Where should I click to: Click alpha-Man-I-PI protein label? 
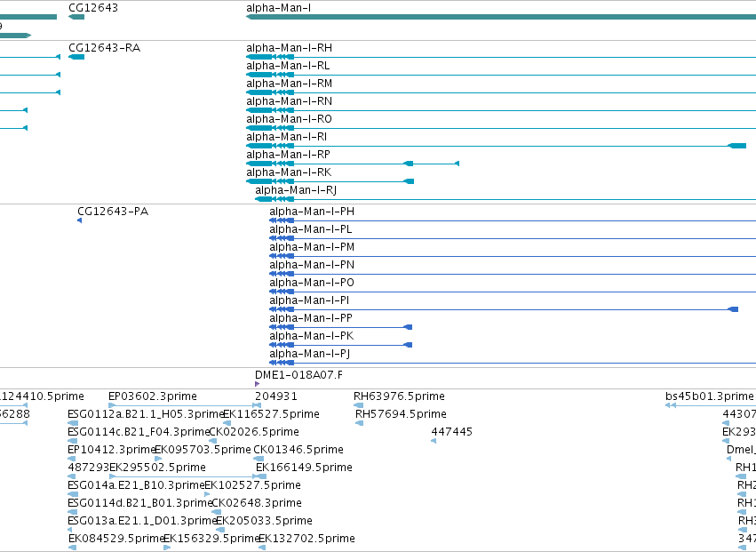309,300
